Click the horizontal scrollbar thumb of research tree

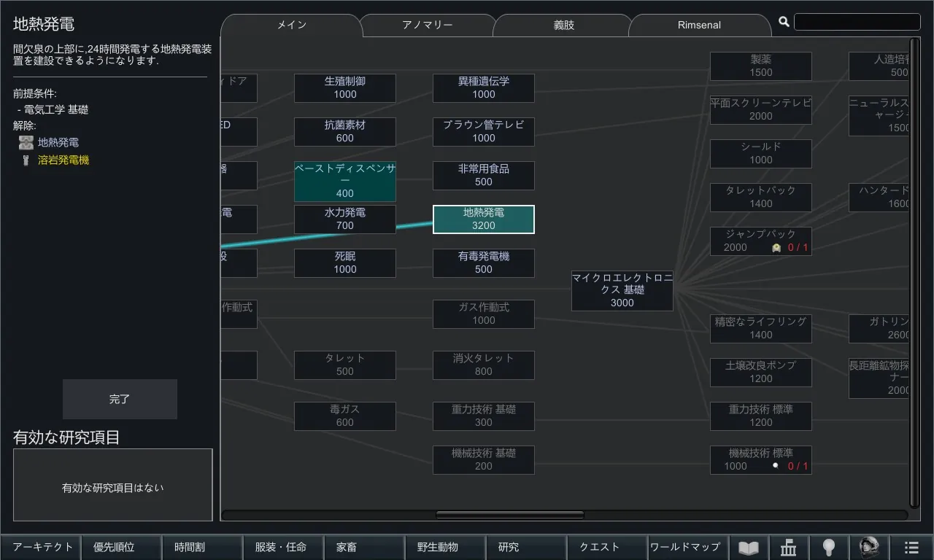point(509,515)
